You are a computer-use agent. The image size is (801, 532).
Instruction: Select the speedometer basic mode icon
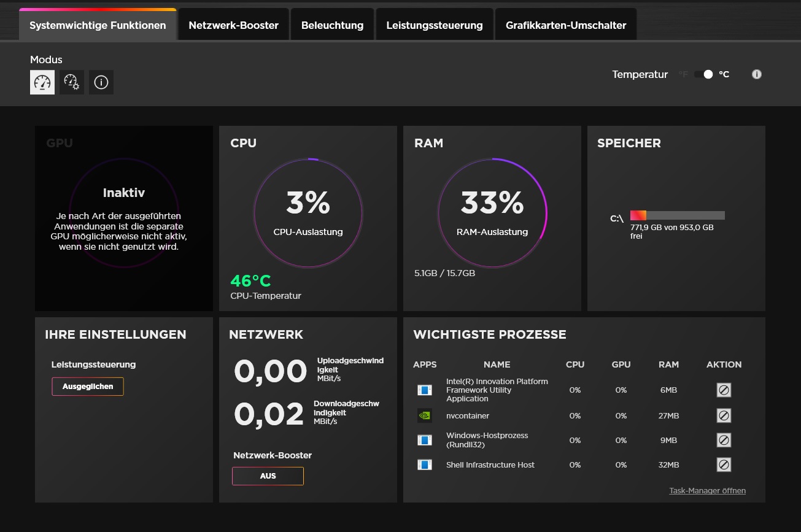click(42, 82)
